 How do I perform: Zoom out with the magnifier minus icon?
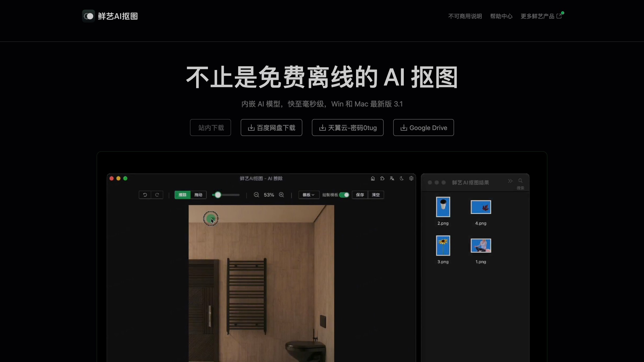tap(257, 195)
